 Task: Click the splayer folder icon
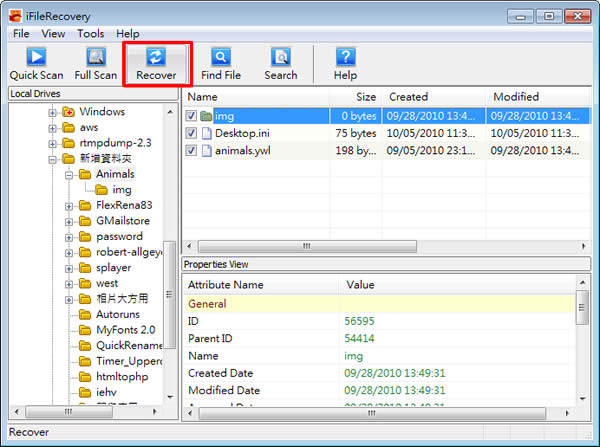85,268
